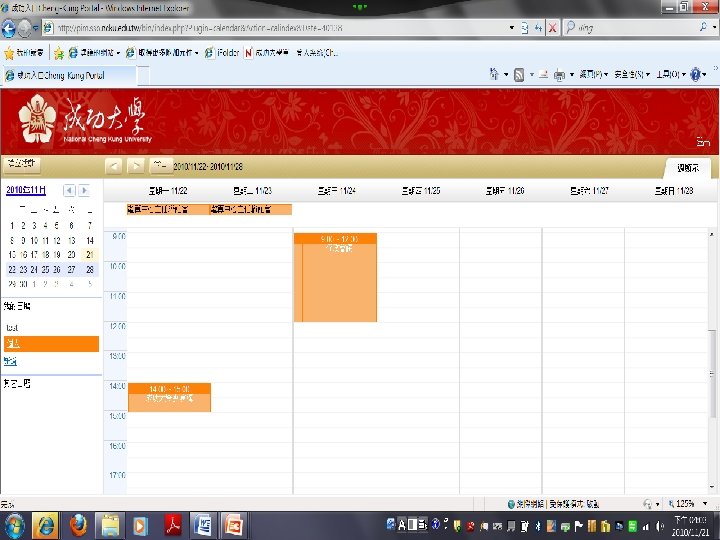Select the Cheng Kung Portal browser tab

tap(69, 75)
